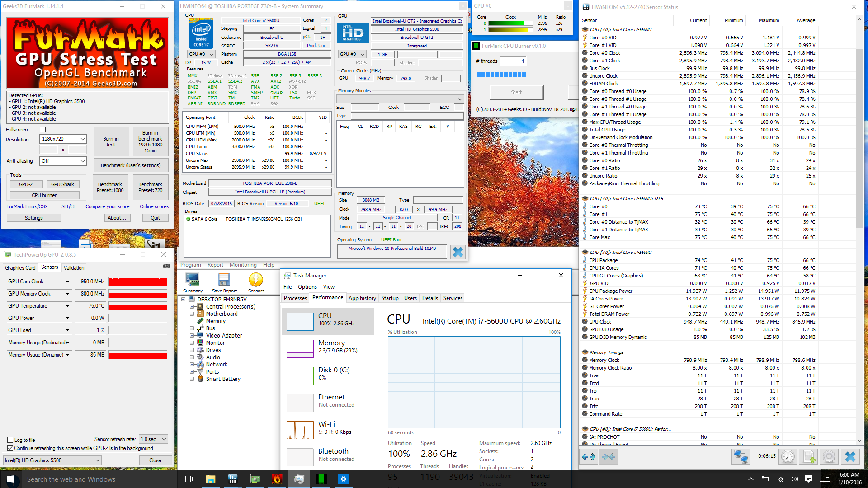Click the sensor settings gear icon
The width and height of the screenshot is (868, 488).
pyautogui.click(x=829, y=456)
